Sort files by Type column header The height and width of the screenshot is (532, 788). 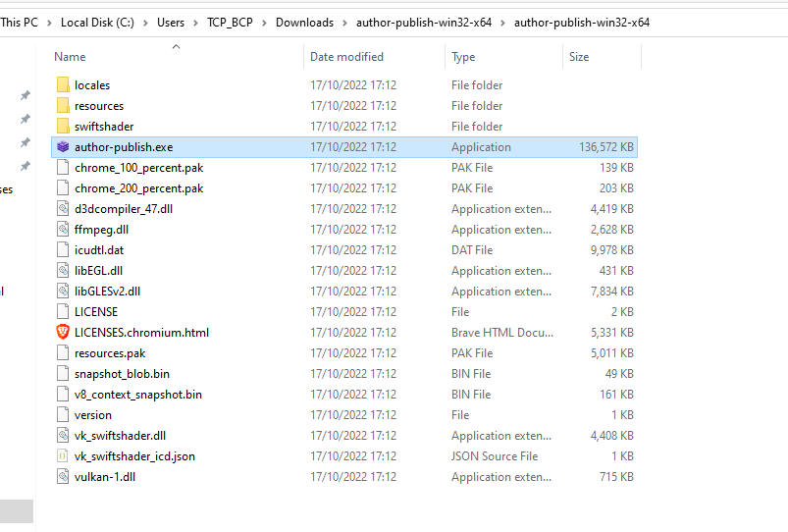[x=463, y=57]
